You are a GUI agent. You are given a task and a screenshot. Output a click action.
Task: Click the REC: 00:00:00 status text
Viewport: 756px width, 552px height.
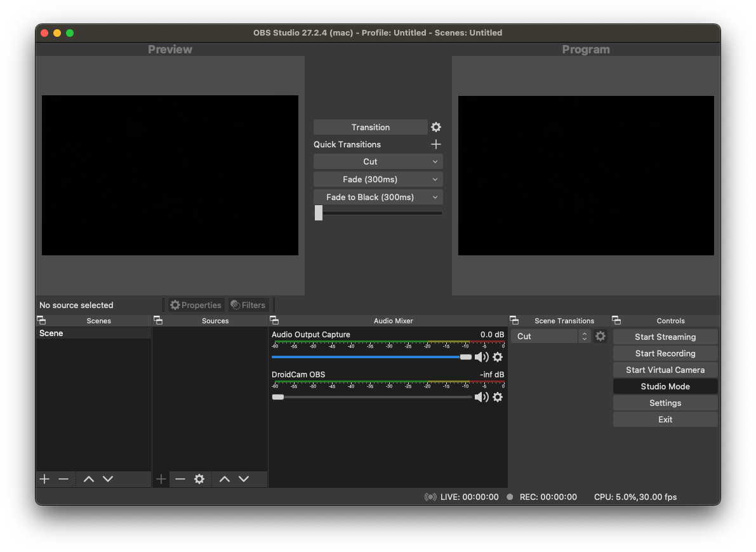click(x=548, y=497)
